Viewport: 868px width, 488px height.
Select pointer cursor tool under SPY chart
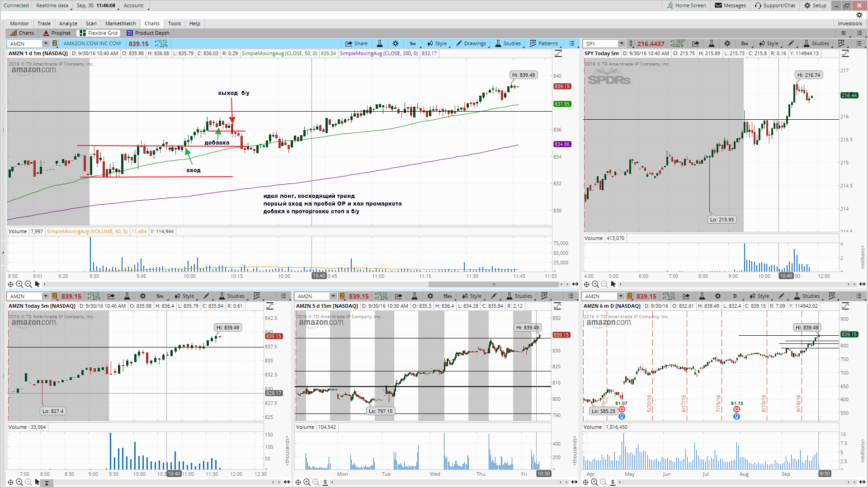pos(613,284)
